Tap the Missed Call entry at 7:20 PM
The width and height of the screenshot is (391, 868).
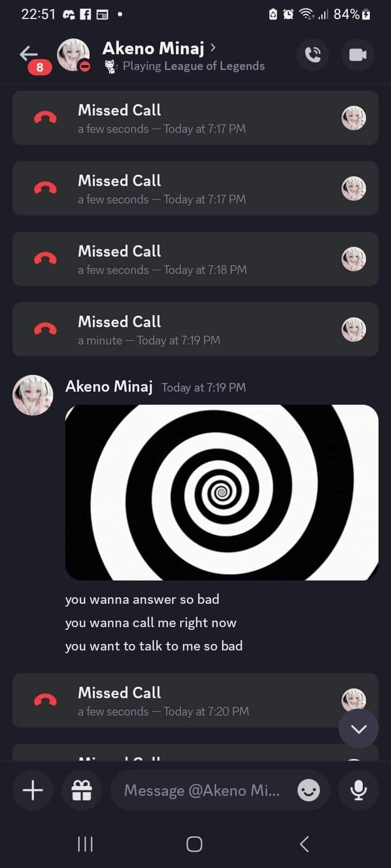point(195,700)
